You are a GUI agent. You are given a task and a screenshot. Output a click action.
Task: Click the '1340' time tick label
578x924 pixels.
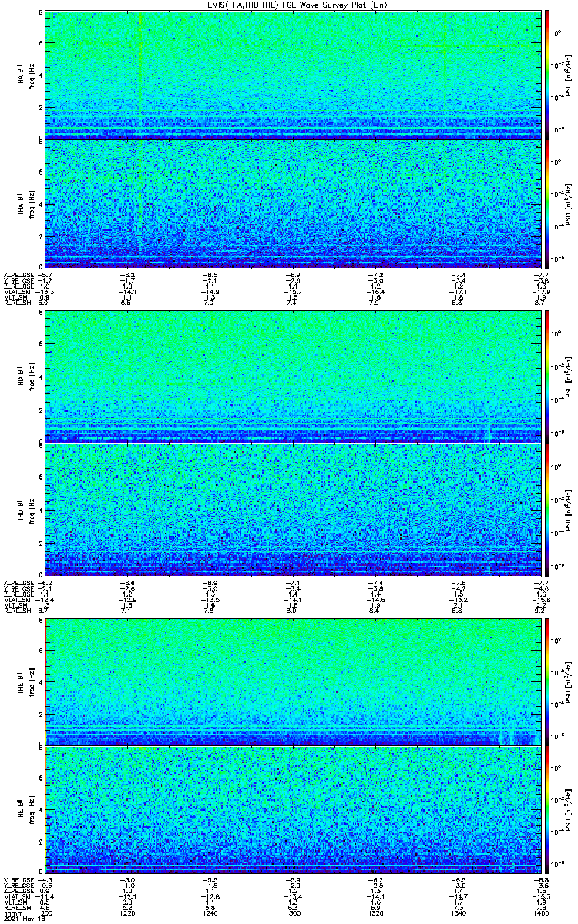click(x=458, y=912)
